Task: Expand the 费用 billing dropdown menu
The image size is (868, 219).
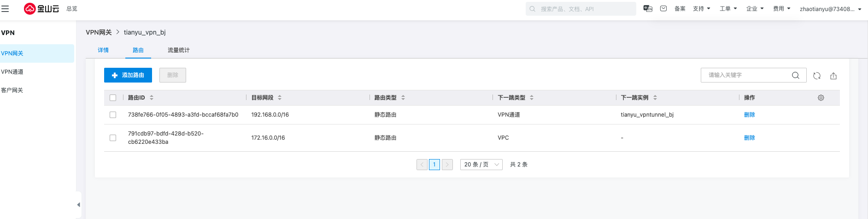Action: (x=781, y=9)
